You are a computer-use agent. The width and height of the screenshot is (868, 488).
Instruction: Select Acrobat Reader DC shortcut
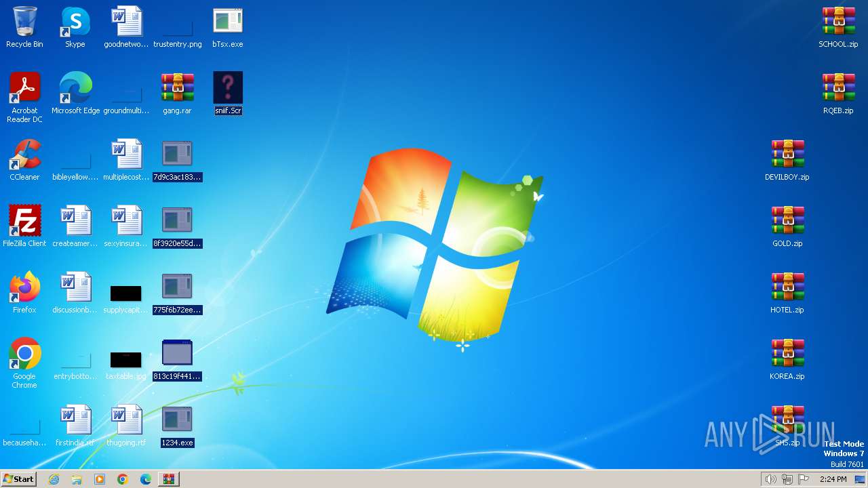[x=24, y=98]
